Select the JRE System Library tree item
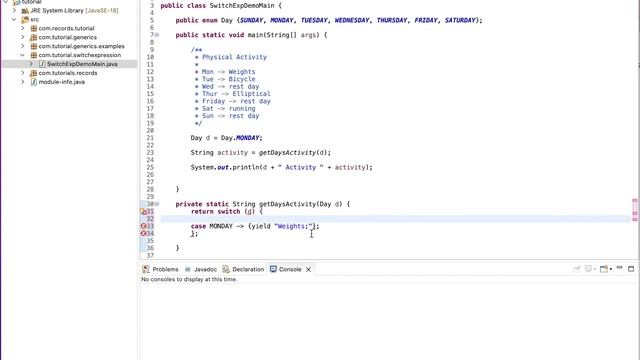Image resolution: width=640 pixels, height=360 pixels. [74, 11]
